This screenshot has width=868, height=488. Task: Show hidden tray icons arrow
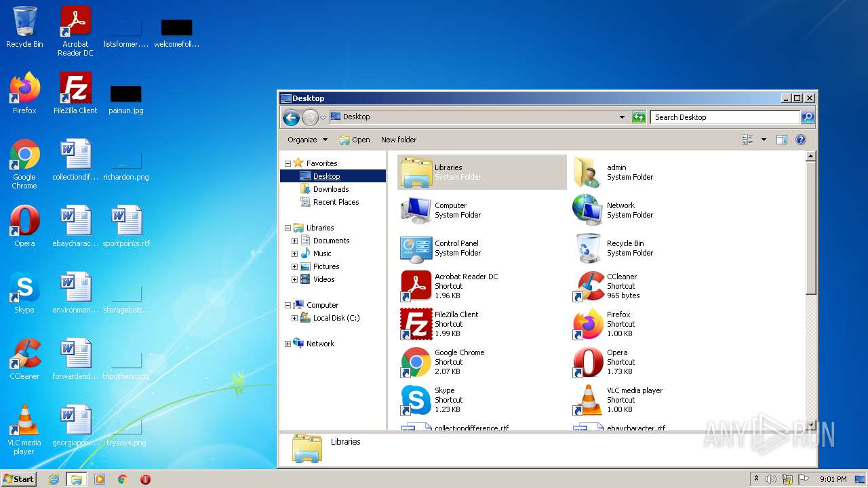[756, 479]
